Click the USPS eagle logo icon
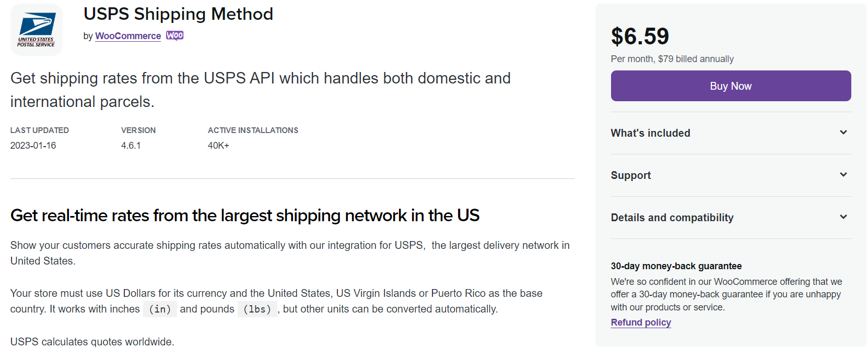This screenshot has height=348, width=868. click(x=36, y=29)
